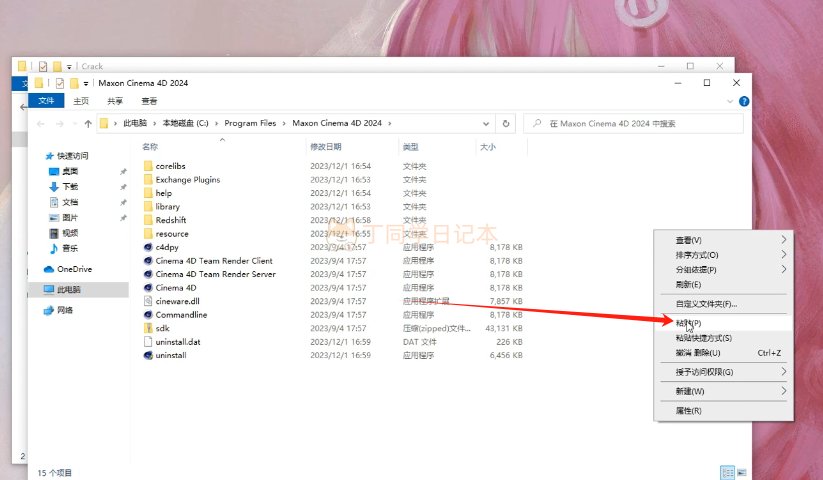This screenshot has width=823, height=480.
Task: Expand the New (新建) submenu arrow
Action: (x=784, y=391)
